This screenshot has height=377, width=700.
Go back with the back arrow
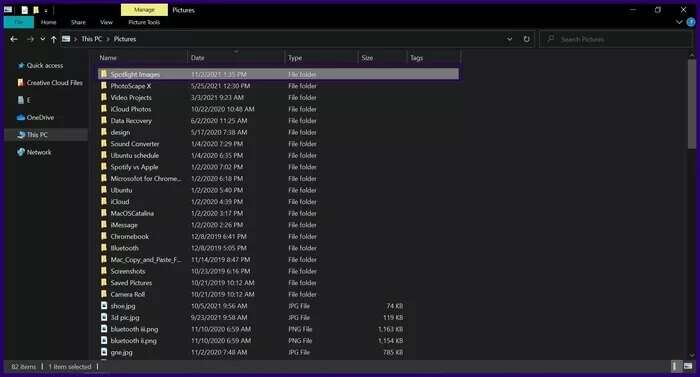pos(14,39)
